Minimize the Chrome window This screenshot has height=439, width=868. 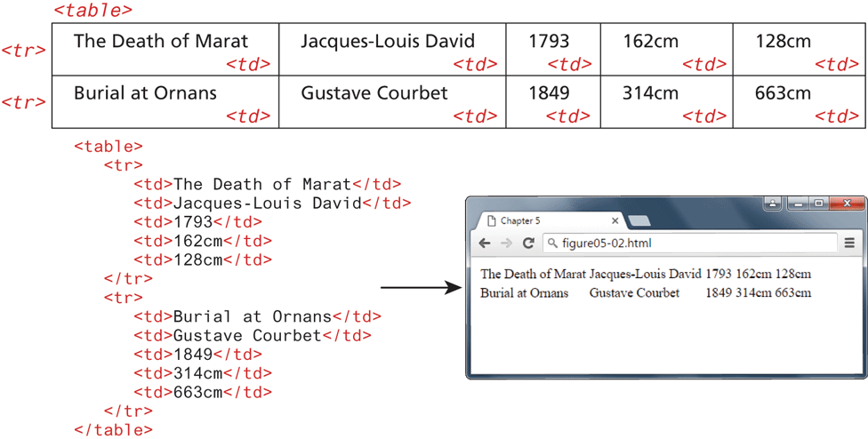tap(798, 204)
